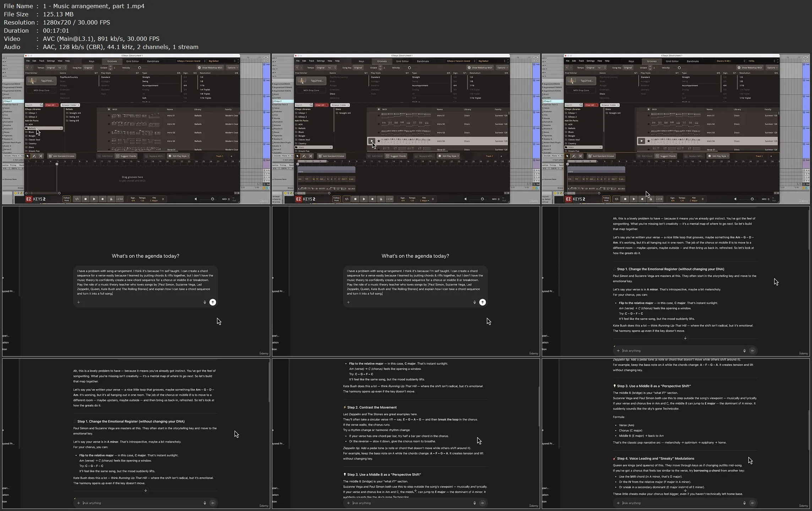Click Velocity slider knob in top-left EZkeys frame
The image size is (812, 511).
click(140, 68)
